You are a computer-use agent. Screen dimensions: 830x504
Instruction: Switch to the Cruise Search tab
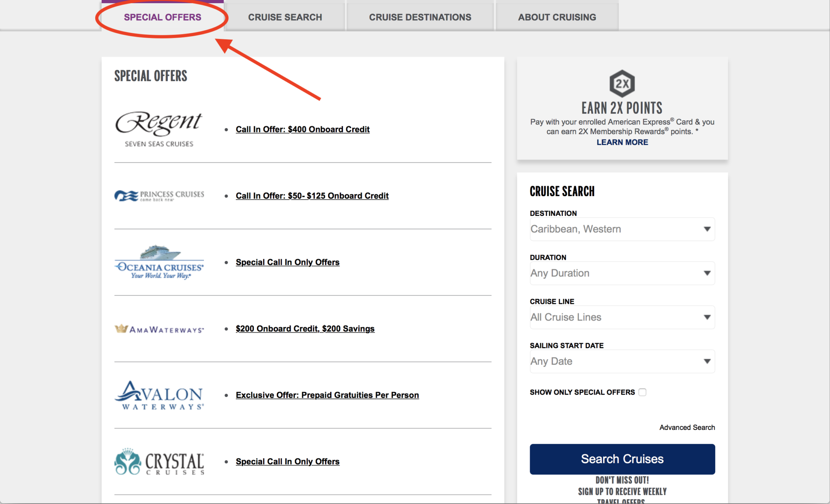point(285,17)
